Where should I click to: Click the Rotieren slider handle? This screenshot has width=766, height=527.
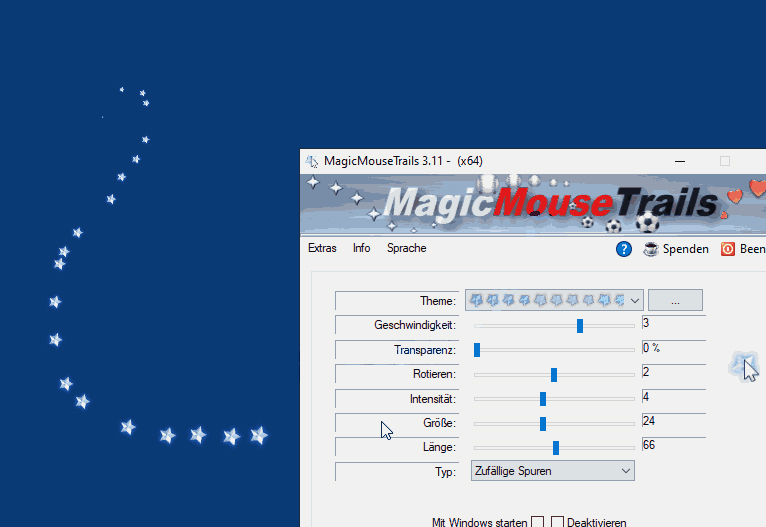[554, 374]
